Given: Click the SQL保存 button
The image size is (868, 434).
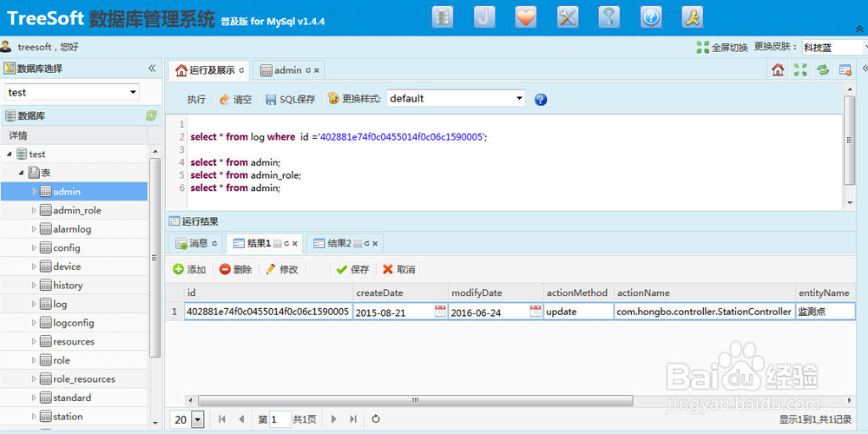Looking at the screenshot, I should click(290, 100).
